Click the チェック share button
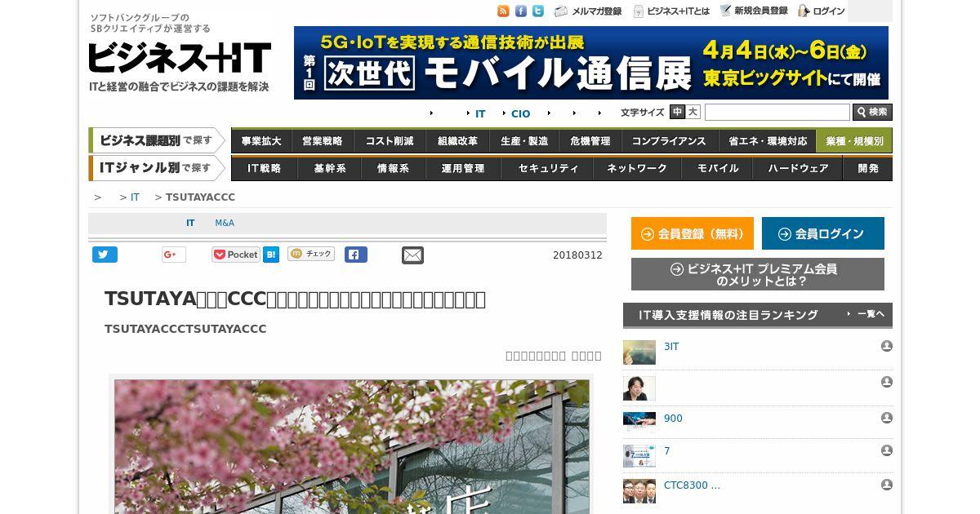This screenshot has height=514, width=980. 311,254
